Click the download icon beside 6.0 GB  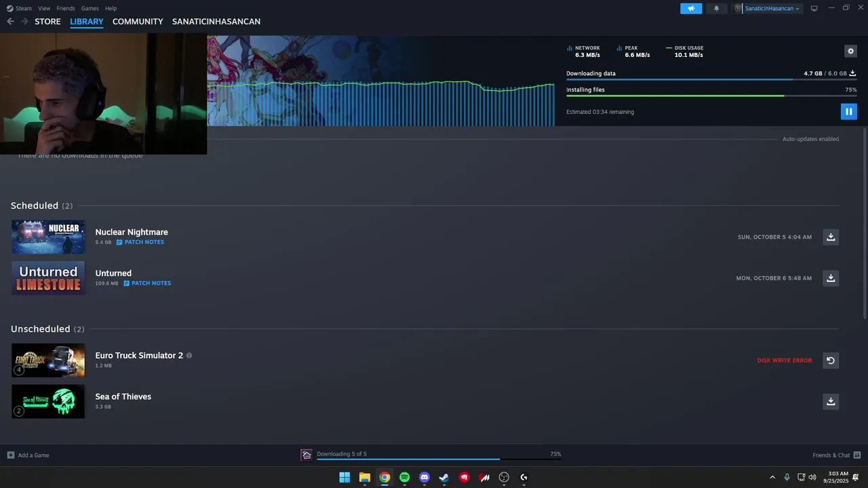pos(853,73)
